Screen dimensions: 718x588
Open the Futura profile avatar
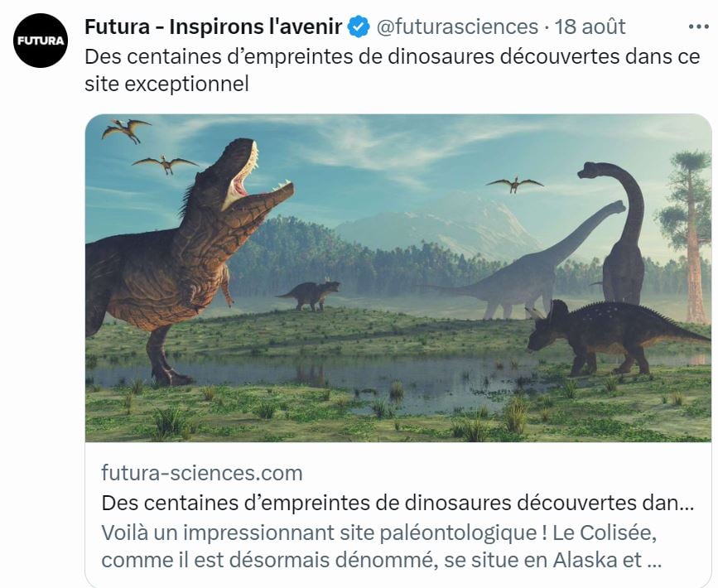(40, 41)
